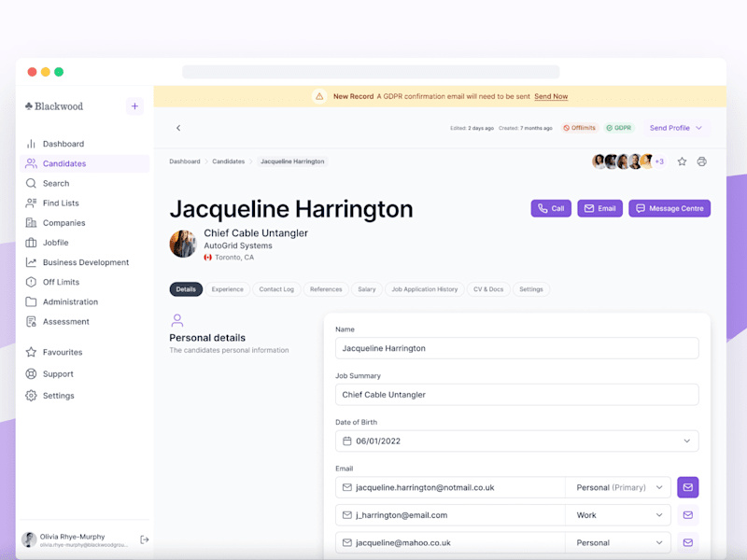Screen dimensions: 747x560
Task: Open the CV & Docs tab
Action: [488, 289]
